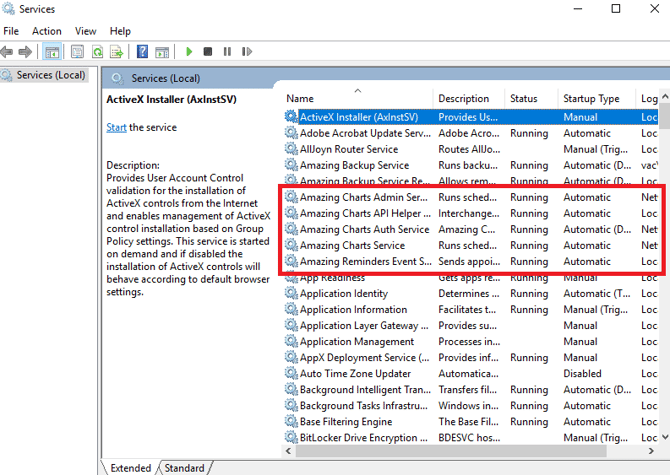This screenshot has height=475, width=670.
Task: Sort by the Startup Type column header
Action: click(x=597, y=99)
